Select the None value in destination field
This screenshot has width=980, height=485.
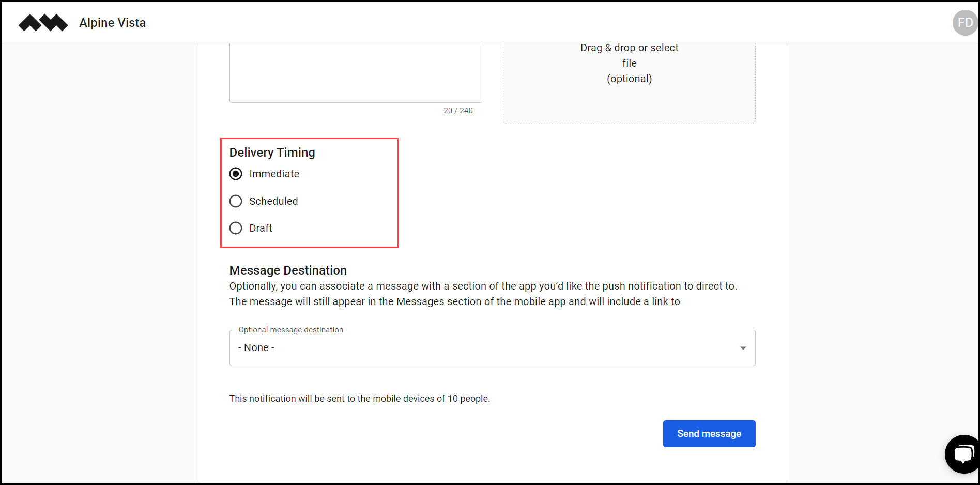point(256,347)
